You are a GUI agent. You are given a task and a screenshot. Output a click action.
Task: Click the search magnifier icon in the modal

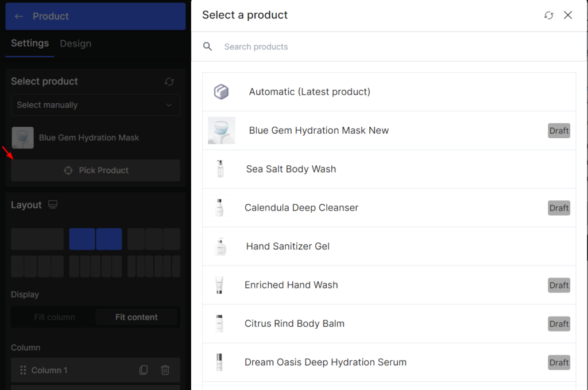tap(207, 46)
